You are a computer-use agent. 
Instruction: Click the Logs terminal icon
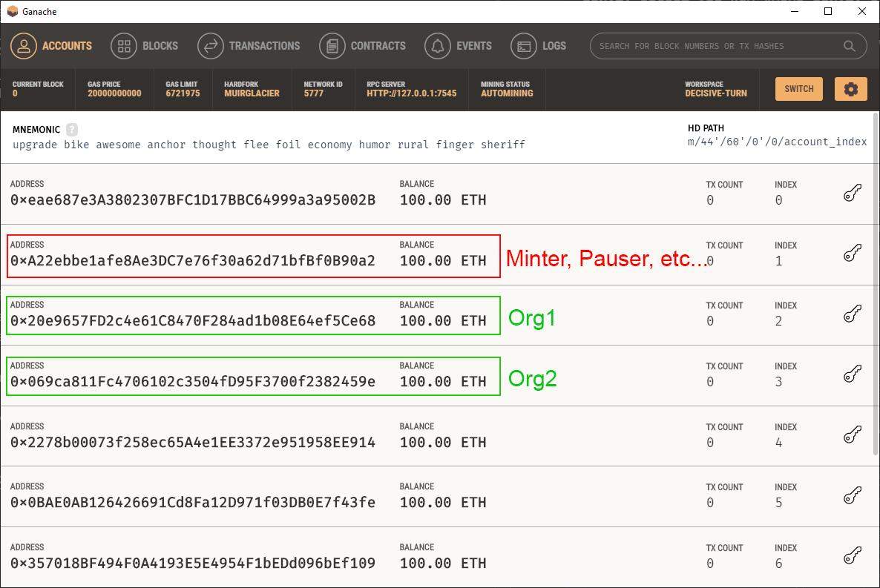(x=524, y=46)
